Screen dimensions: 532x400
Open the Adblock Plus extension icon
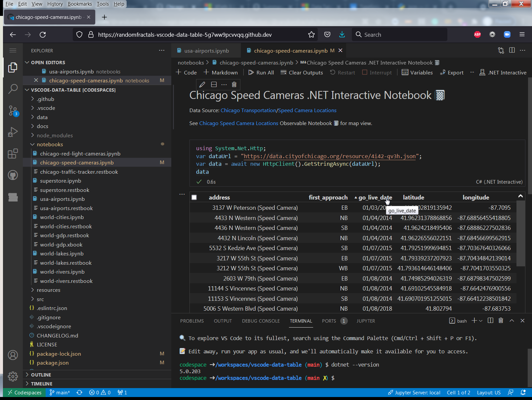click(477, 34)
